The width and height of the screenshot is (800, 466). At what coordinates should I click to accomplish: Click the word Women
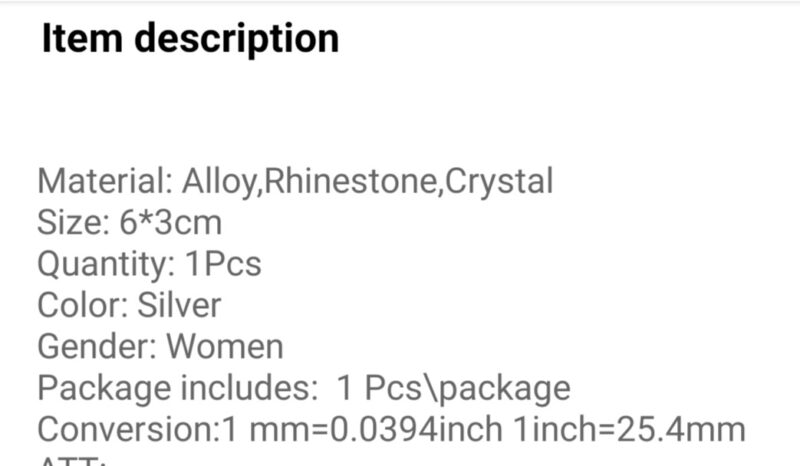225,347
